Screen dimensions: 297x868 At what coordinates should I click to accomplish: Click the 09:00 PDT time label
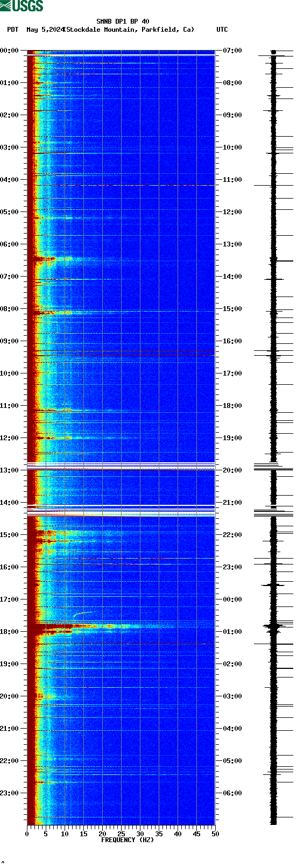[10, 341]
